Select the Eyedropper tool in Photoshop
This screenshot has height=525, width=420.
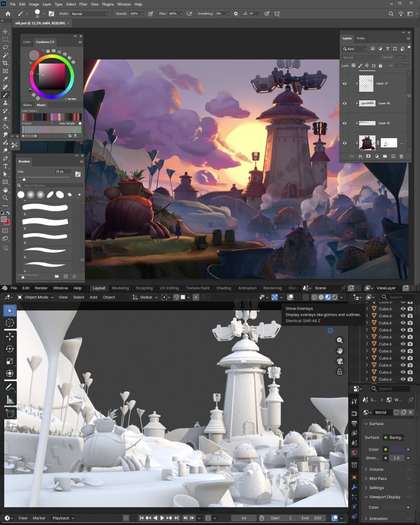click(6, 79)
